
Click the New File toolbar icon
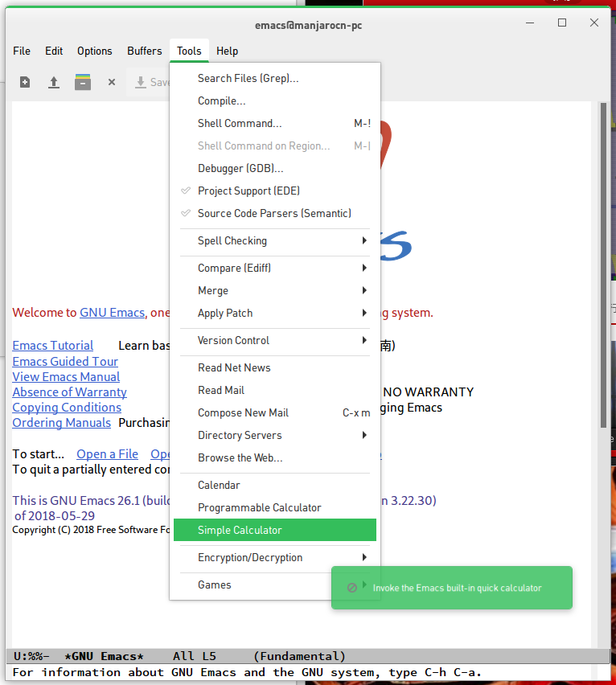point(25,82)
